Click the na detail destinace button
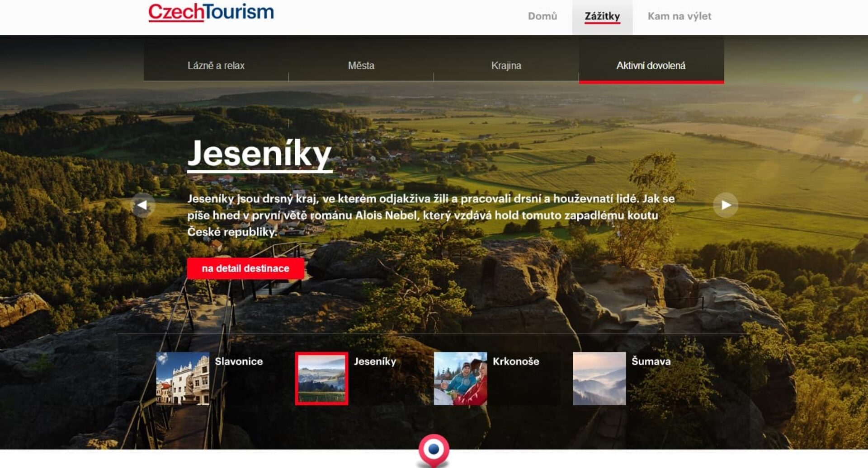The width and height of the screenshot is (868, 468). click(x=245, y=268)
